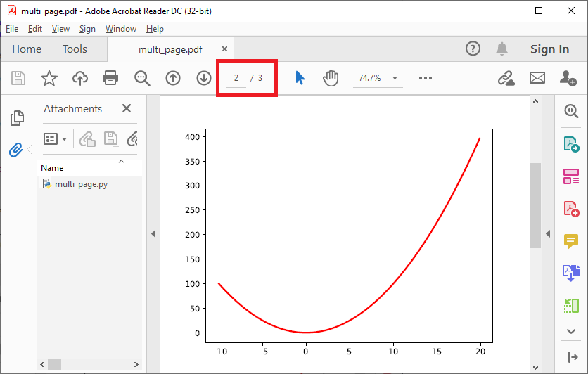Add people to share with
The height and width of the screenshot is (374, 588).
pos(568,78)
